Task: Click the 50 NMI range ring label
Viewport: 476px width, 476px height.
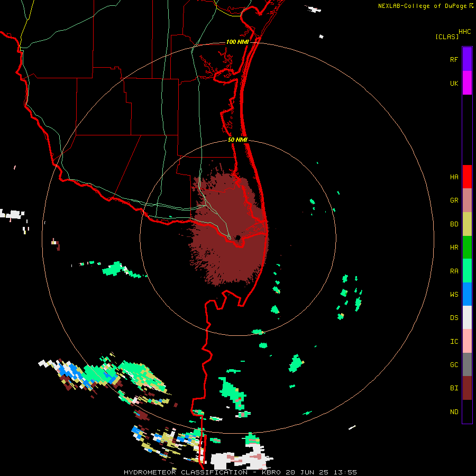Action: 237,140
